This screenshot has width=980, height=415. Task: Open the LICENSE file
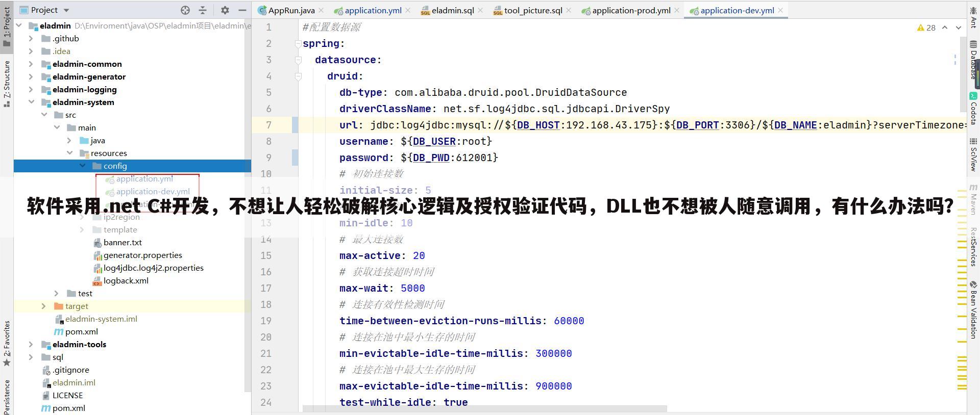[67, 395]
